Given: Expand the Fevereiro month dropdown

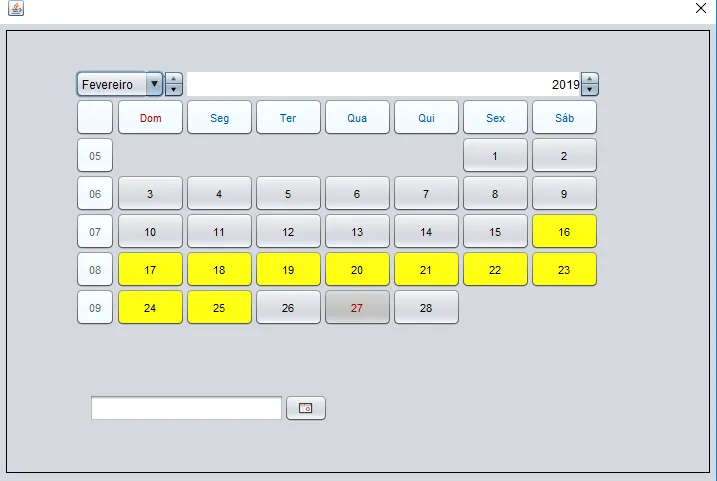Looking at the screenshot, I should (154, 84).
